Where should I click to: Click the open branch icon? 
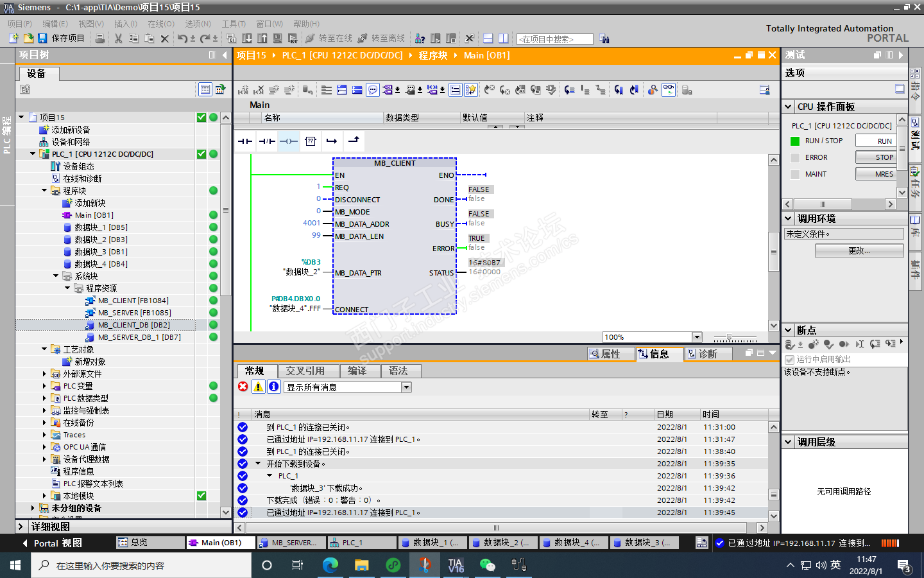pyautogui.click(x=332, y=141)
